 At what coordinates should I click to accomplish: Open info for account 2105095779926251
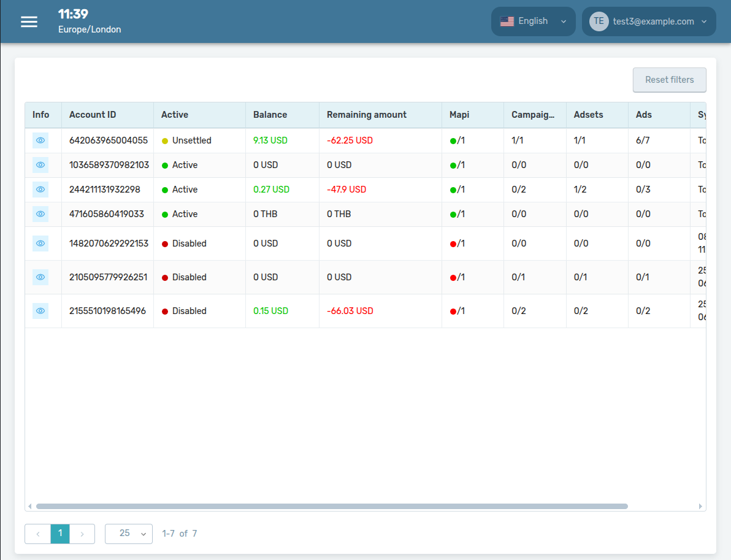(40, 277)
